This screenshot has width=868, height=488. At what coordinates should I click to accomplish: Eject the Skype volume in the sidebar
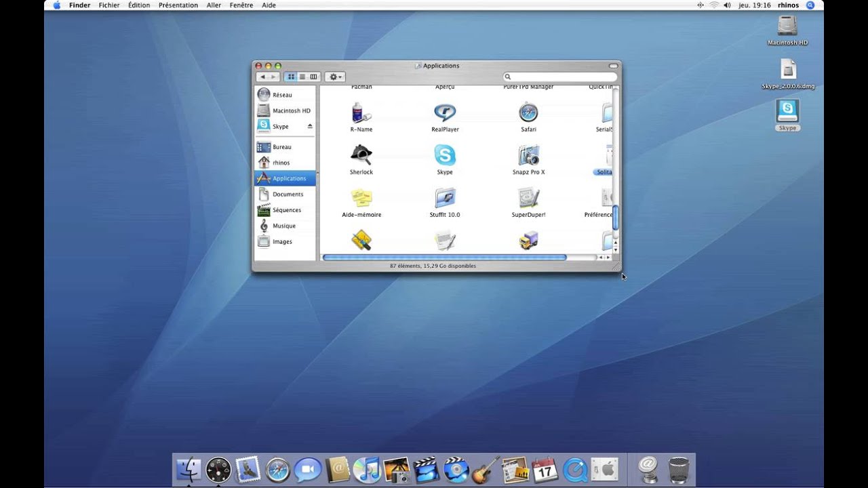pos(310,127)
